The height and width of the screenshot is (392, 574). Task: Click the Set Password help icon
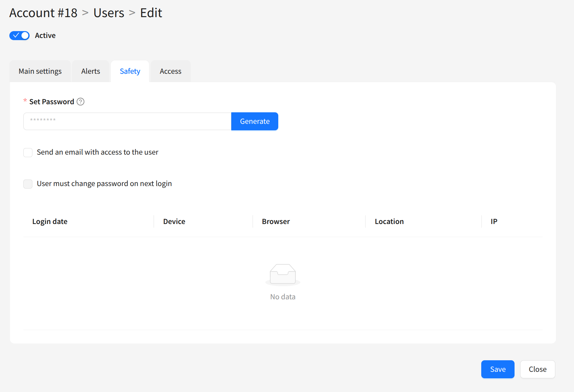(x=80, y=102)
